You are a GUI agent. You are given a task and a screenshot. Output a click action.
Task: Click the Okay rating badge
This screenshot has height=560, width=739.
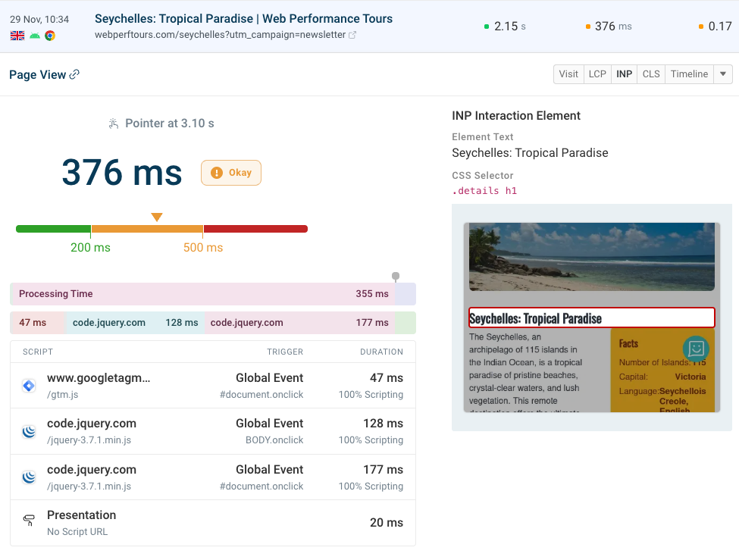coord(230,173)
